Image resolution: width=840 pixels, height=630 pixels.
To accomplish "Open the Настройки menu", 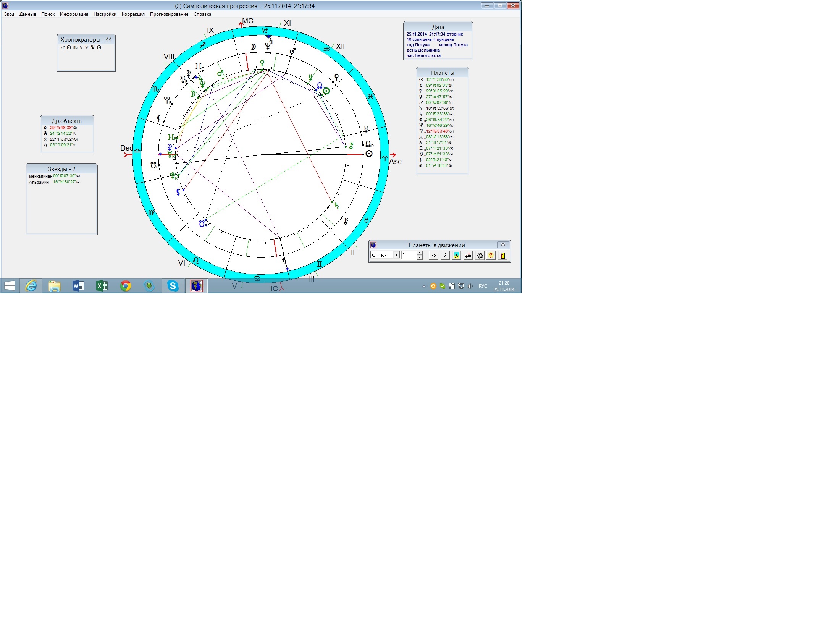I will click(x=105, y=14).
